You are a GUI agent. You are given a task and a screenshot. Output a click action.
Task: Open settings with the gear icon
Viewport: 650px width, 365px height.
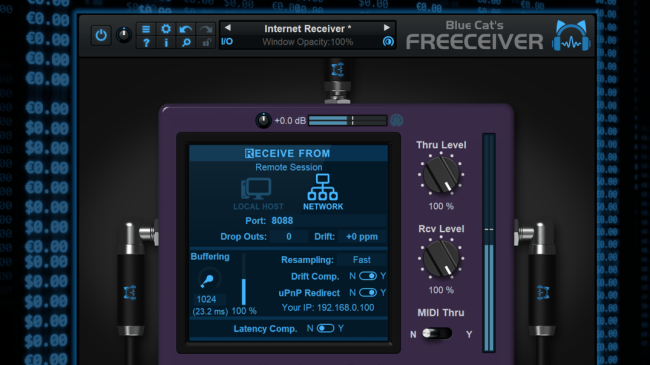pos(166,29)
